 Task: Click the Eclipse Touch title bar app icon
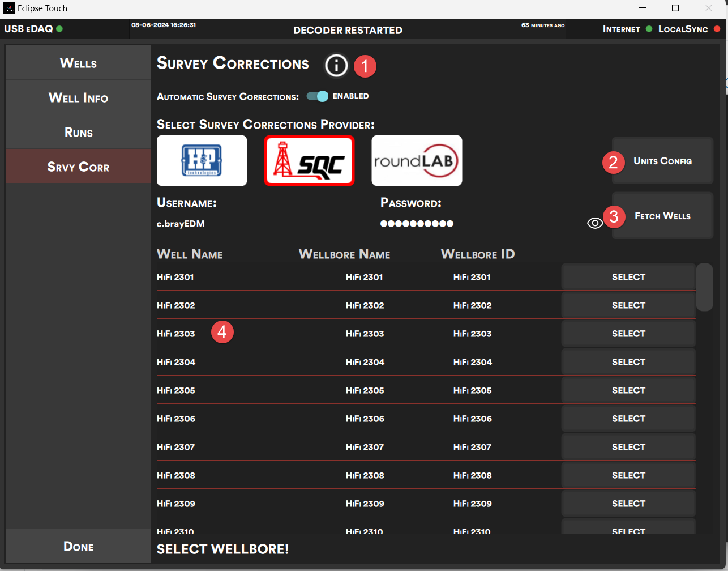[8, 8]
